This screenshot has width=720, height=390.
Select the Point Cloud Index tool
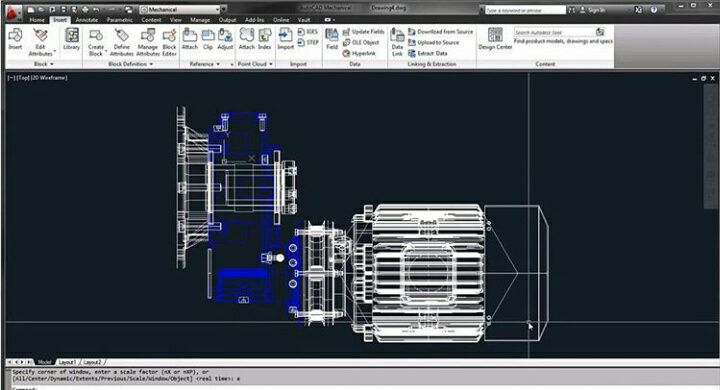[x=265, y=39]
